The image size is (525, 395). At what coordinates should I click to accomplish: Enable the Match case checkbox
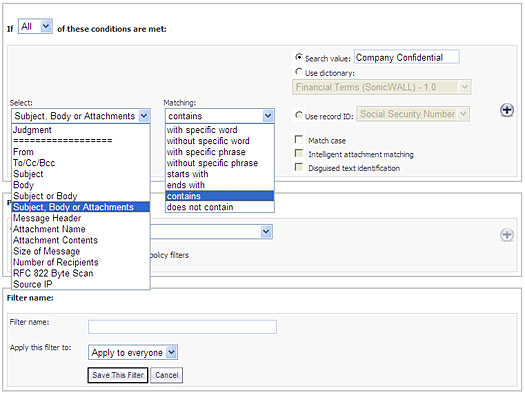[298, 139]
